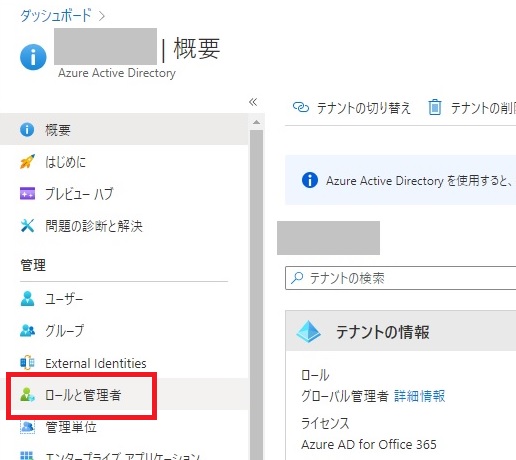Click the エンタープライズ アプリケーション grid icon
The height and width of the screenshot is (460, 516).
click(27, 455)
